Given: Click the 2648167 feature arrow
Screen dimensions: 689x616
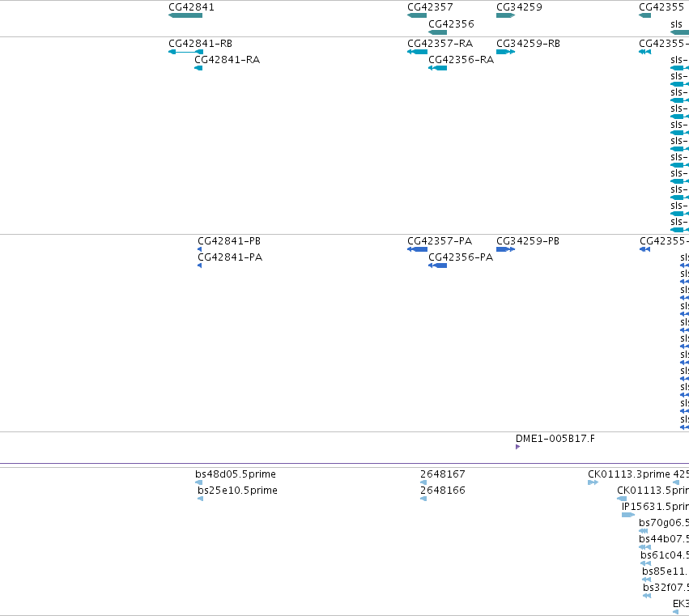Looking at the screenshot, I should point(423,482).
